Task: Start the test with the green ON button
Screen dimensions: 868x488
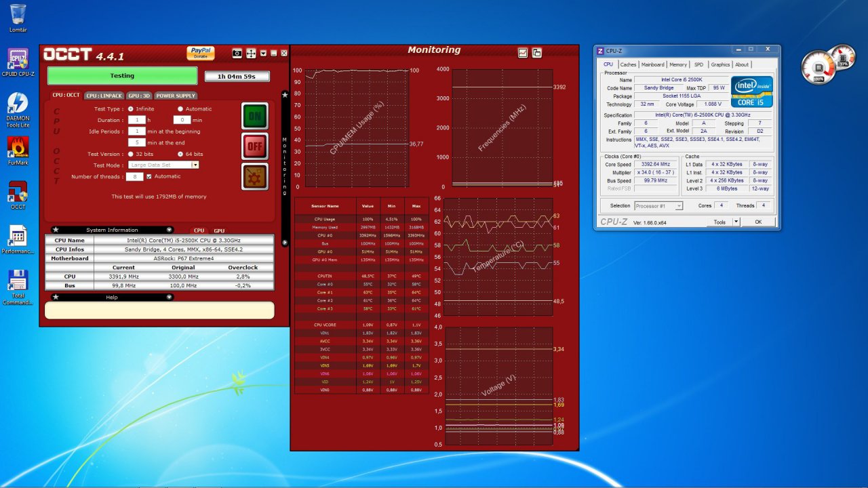Action: 255,116
